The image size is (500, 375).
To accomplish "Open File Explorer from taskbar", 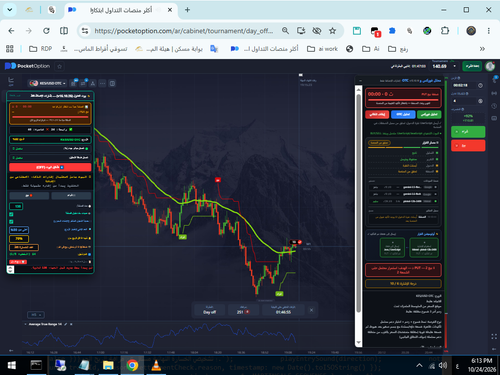I will (108, 366).
